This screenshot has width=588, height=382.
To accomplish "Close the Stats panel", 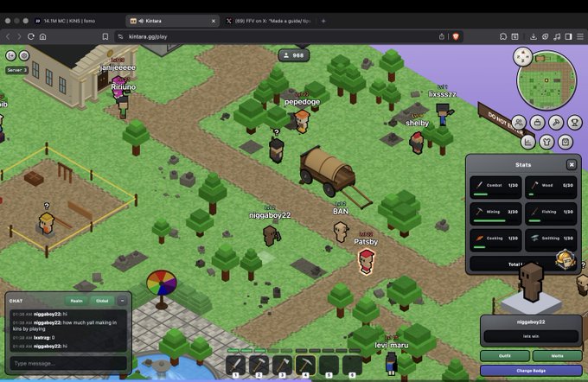I will [x=571, y=164].
